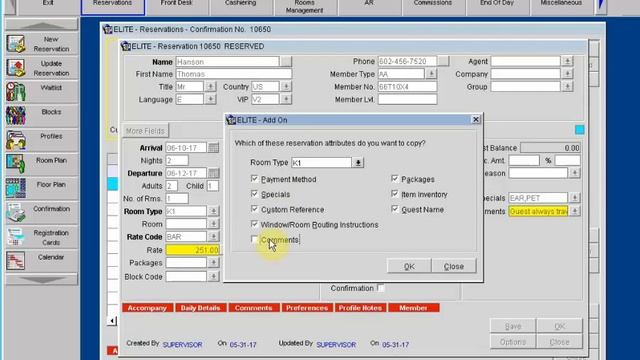
Task: Open the Miscellaneous top menu
Action: [561, 7]
